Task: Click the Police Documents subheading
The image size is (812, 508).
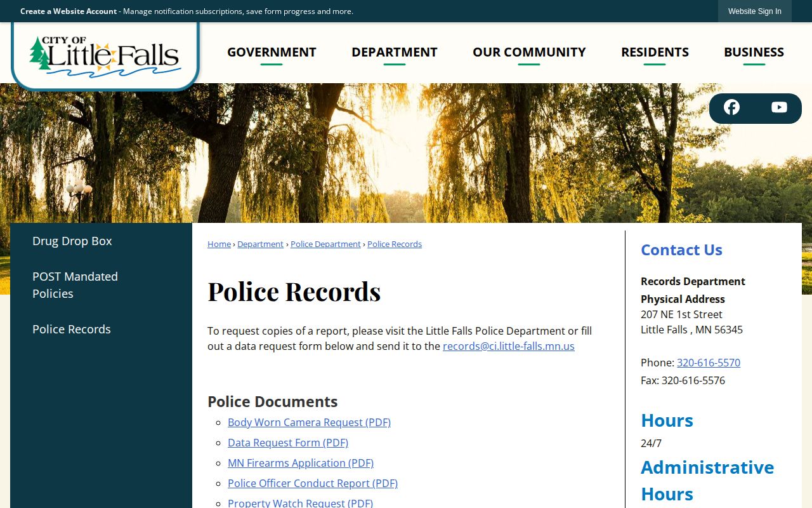Action: click(x=273, y=402)
